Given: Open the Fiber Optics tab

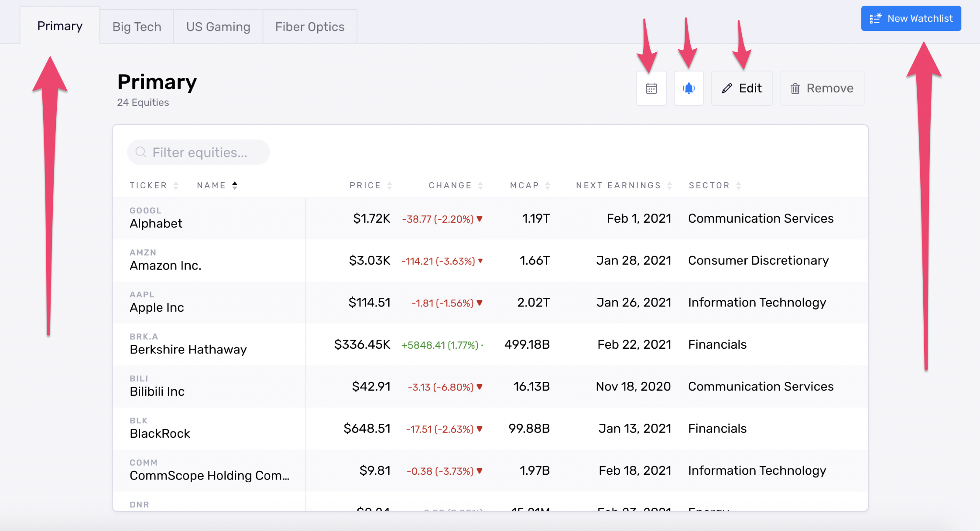Looking at the screenshot, I should point(310,27).
